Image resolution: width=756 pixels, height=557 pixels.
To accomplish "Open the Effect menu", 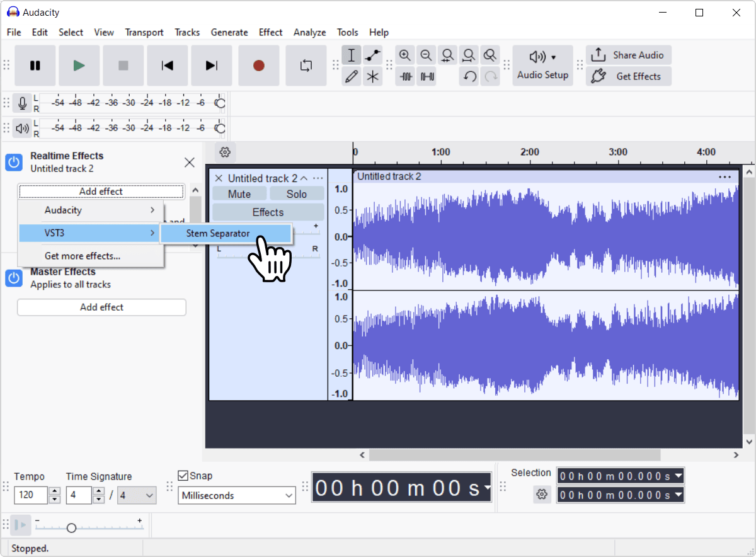I will click(x=270, y=32).
